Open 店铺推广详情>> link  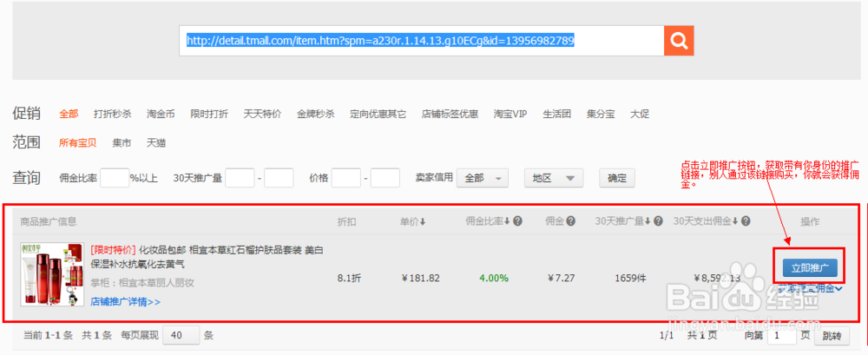click(126, 302)
